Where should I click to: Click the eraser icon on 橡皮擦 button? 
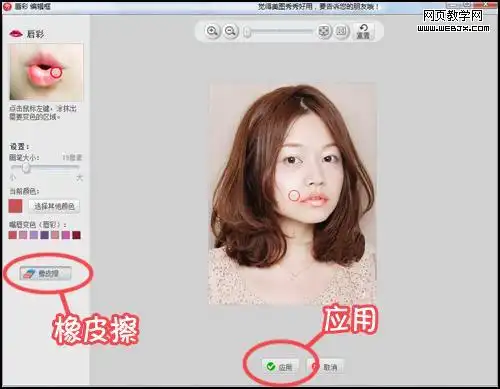29,274
